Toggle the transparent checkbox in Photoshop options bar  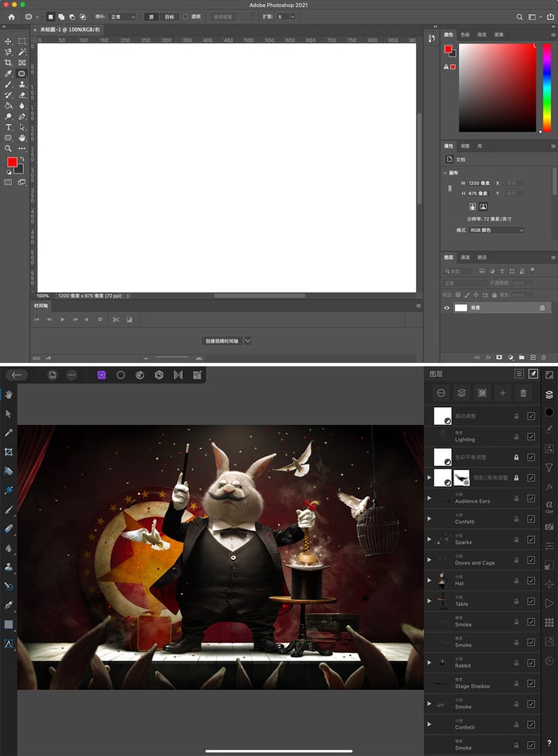pos(185,16)
